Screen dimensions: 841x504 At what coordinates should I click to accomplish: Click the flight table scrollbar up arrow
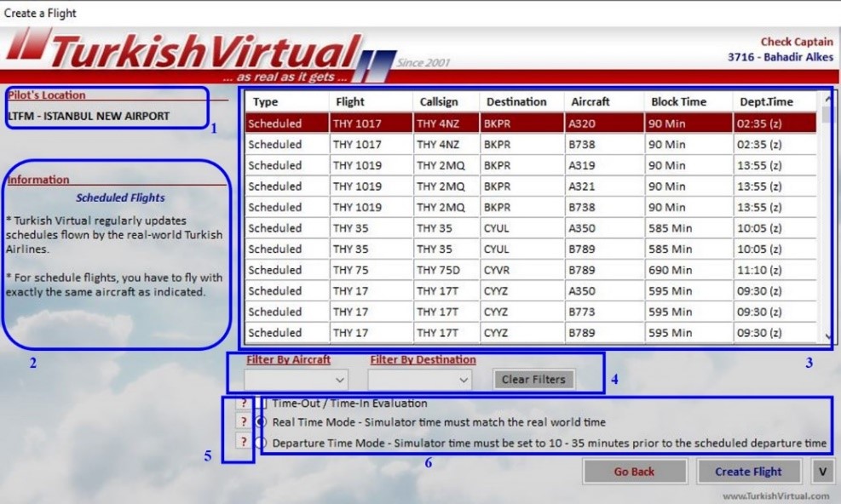coord(828,100)
